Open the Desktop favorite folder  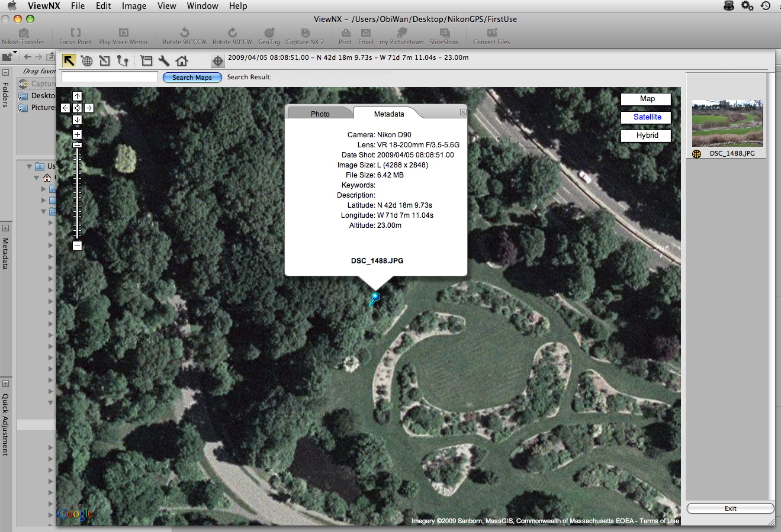tap(37, 95)
